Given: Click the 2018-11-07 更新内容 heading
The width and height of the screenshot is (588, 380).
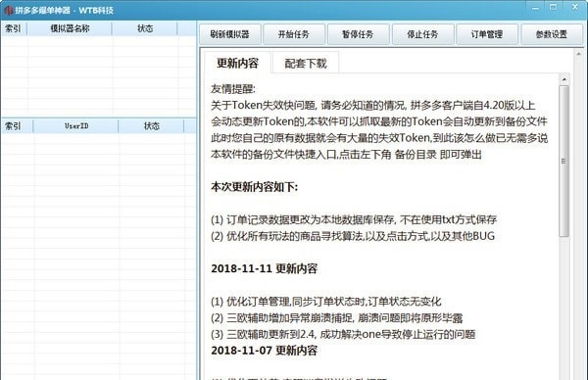Looking at the screenshot, I should 264,351.
